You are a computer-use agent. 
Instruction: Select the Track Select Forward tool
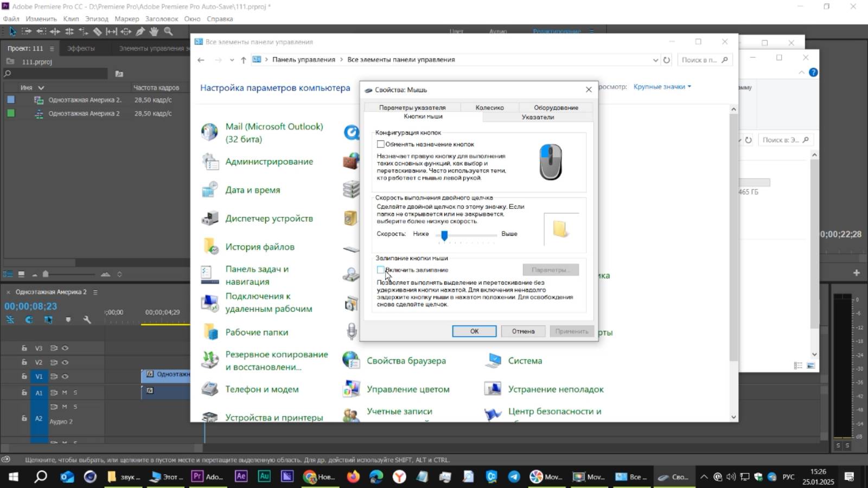pyautogui.click(x=27, y=31)
